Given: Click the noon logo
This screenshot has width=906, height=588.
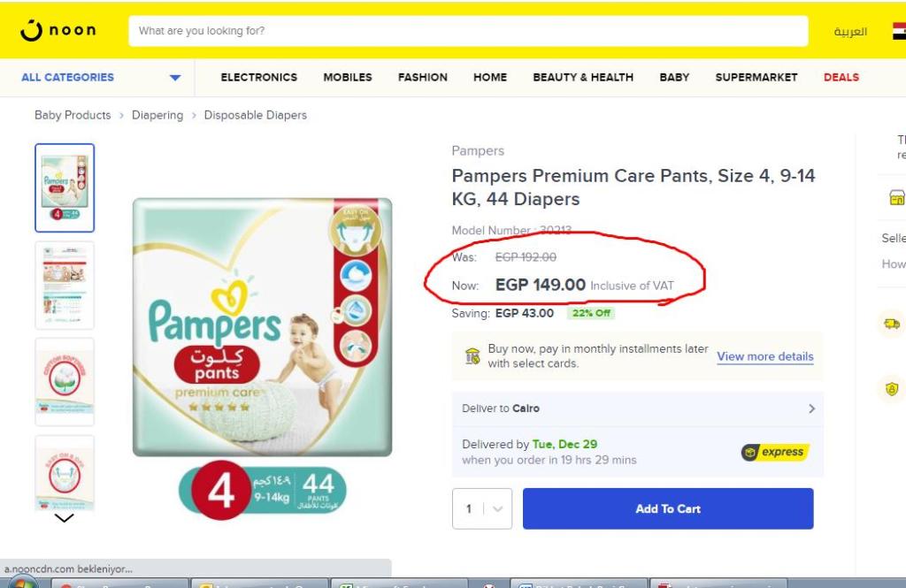Looking at the screenshot, I should tap(58, 31).
